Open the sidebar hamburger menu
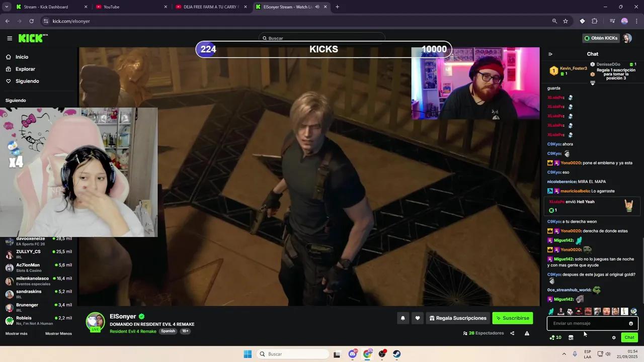Image resolution: width=644 pixels, height=362 pixels. tap(10, 38)
